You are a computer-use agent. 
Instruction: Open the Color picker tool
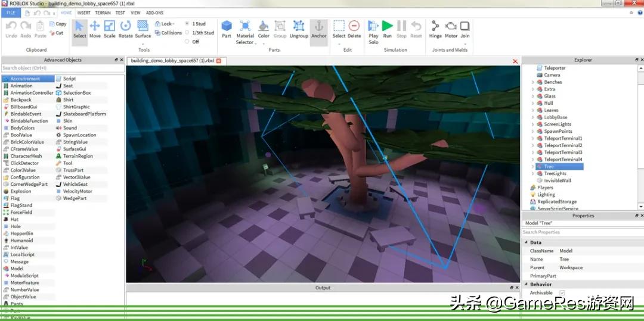[264, 31]
